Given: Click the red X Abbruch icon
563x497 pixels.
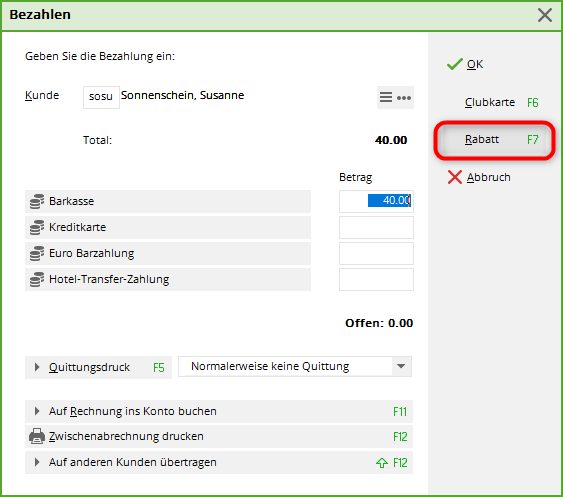Looking at the screenshot, I should [455, 177].
